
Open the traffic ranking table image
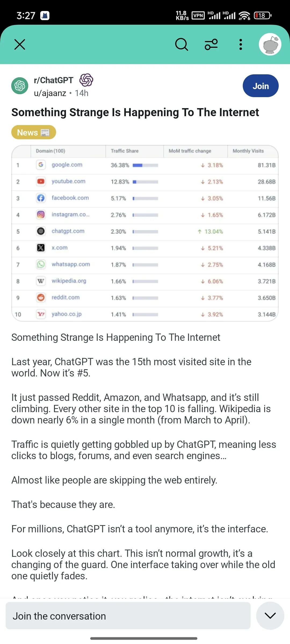(x=145, y=233)
